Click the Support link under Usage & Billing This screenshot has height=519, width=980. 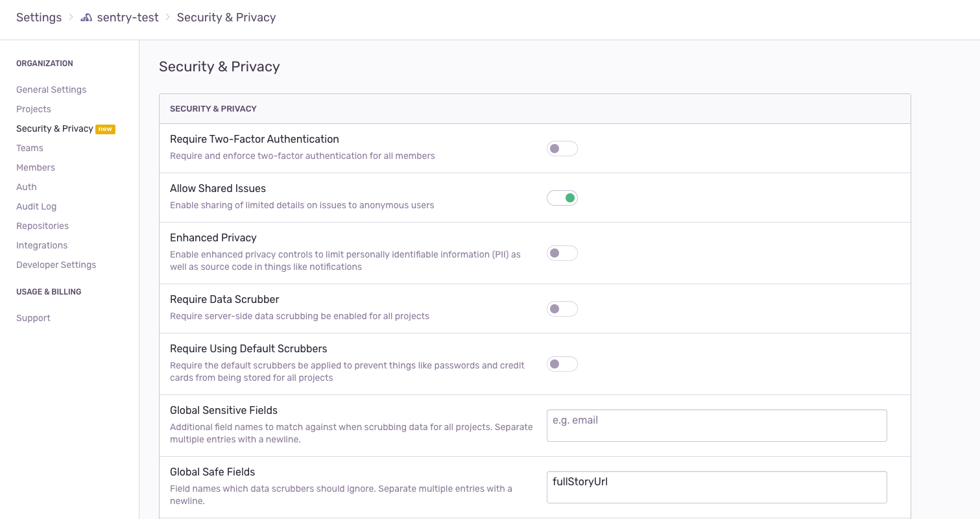pos(33,318)
